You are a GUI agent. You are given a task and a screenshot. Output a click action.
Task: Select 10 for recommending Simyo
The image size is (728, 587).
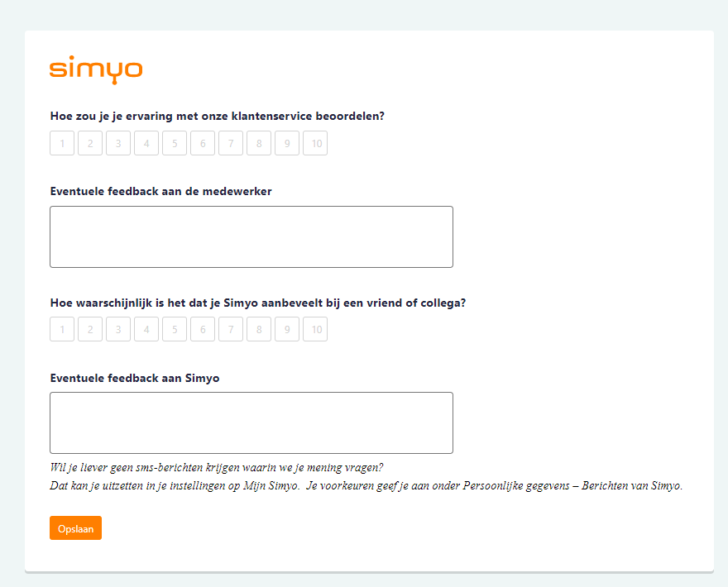pyautogui.click(x=315, y=329)
